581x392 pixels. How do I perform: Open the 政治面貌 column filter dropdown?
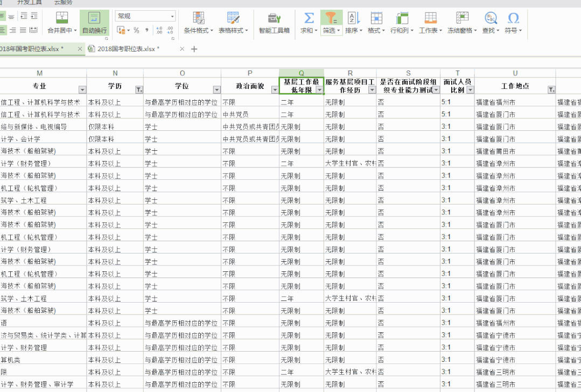275,90
